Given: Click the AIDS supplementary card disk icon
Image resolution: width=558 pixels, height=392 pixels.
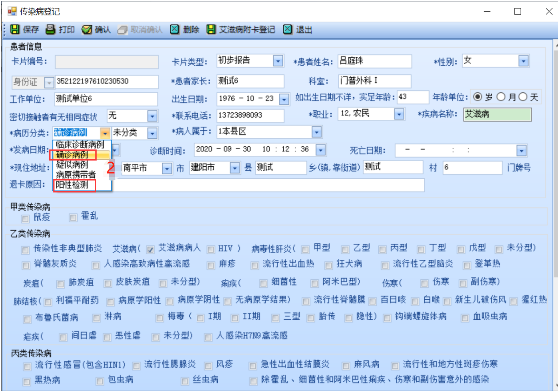Looking at the screenshot, I should [211, 30].
